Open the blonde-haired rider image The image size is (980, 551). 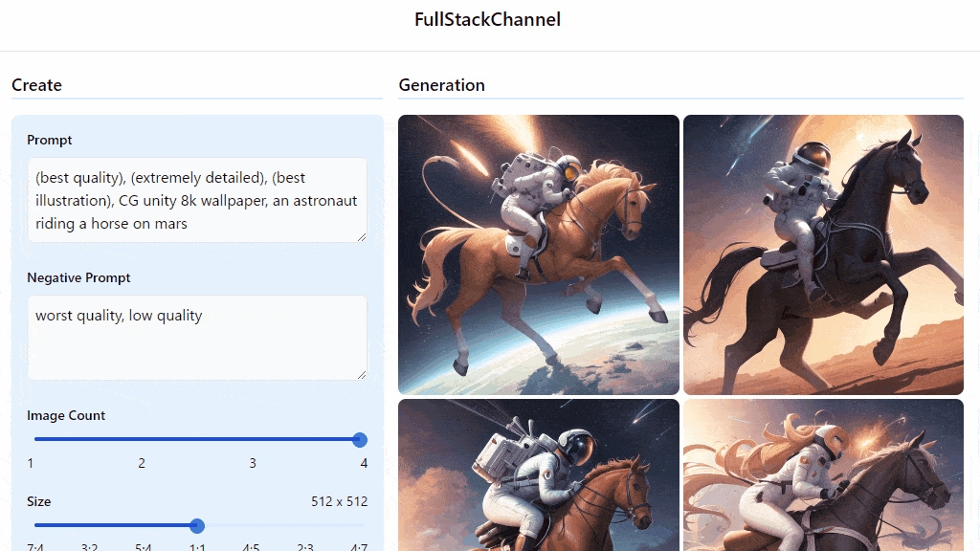pyautogui.click(x=823, y=474)
